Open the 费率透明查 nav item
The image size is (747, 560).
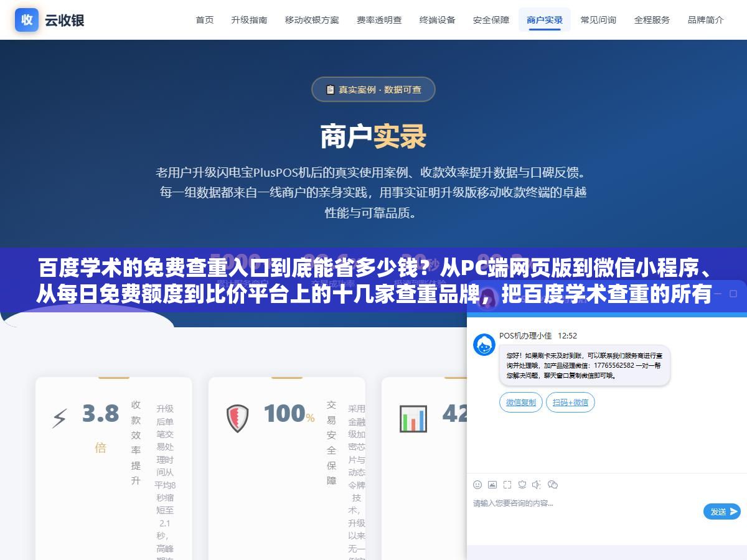pyautogui.click(x=379, y=20)
